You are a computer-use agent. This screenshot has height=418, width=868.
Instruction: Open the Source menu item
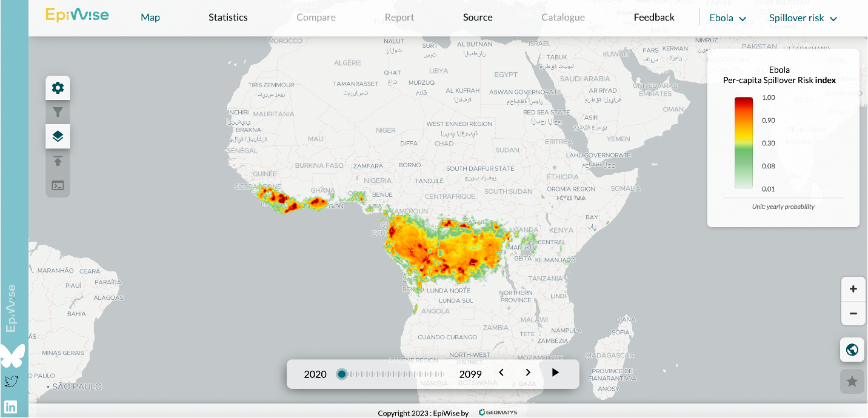pos(478,18)
